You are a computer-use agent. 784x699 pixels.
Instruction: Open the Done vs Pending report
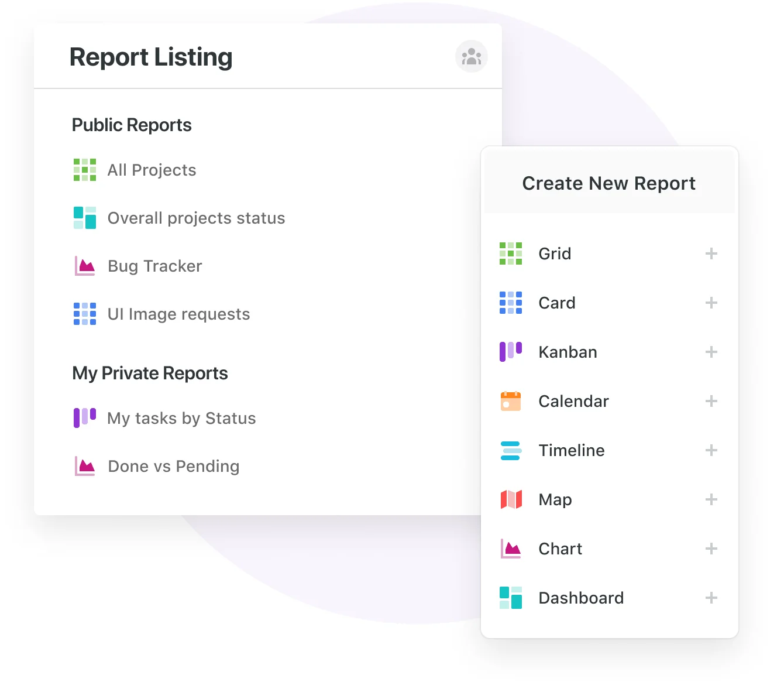(174, 466)
